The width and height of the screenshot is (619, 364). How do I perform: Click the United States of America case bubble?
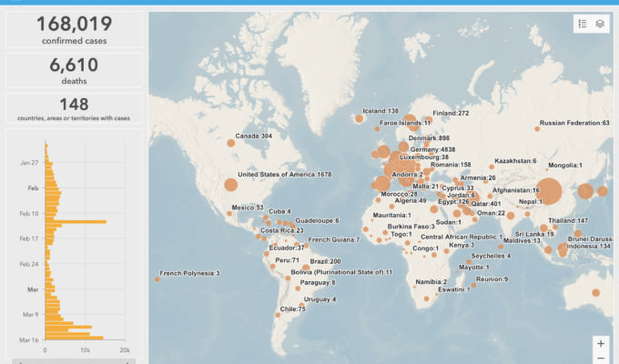230,185
